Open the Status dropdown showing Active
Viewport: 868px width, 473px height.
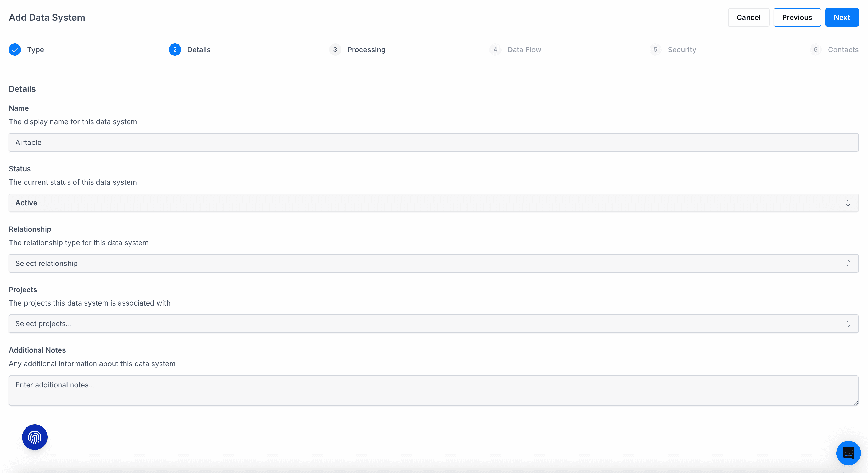433,203
